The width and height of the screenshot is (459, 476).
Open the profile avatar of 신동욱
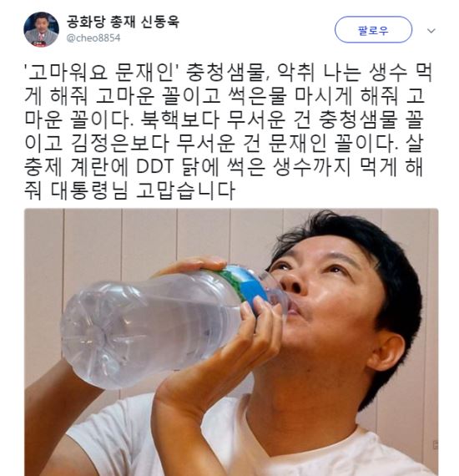41,29
